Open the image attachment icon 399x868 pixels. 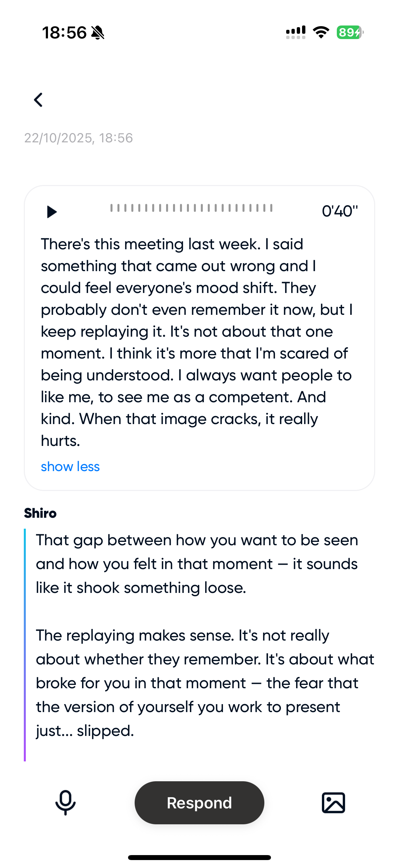(333, 803)
